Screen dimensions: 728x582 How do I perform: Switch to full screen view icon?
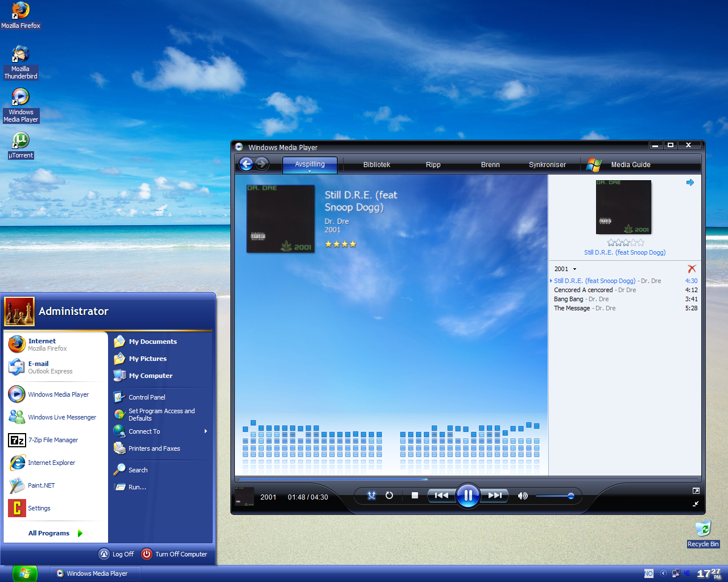pos(696,490)
